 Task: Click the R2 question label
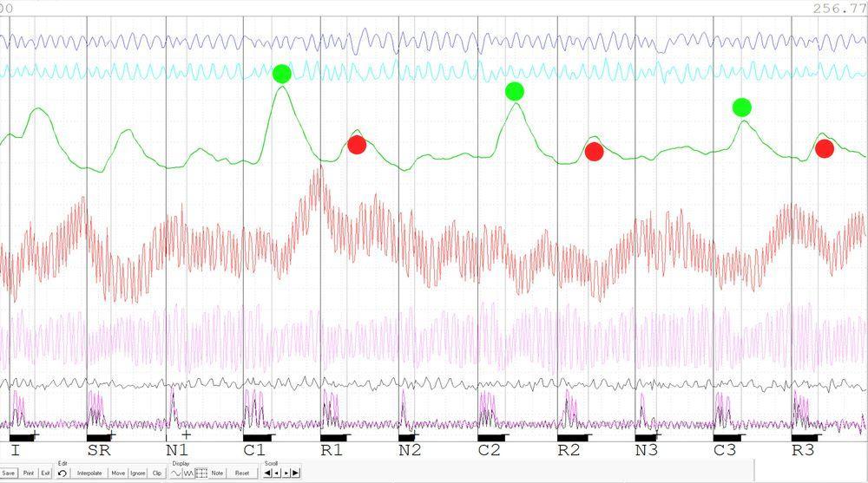[x=569, y=450]
